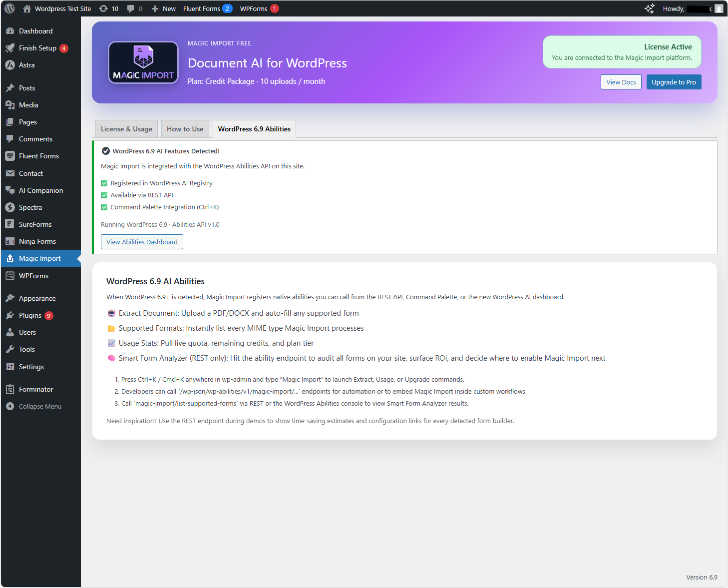Open the site home icon in admin bar
728x588 pixels.
coord(27,8)
